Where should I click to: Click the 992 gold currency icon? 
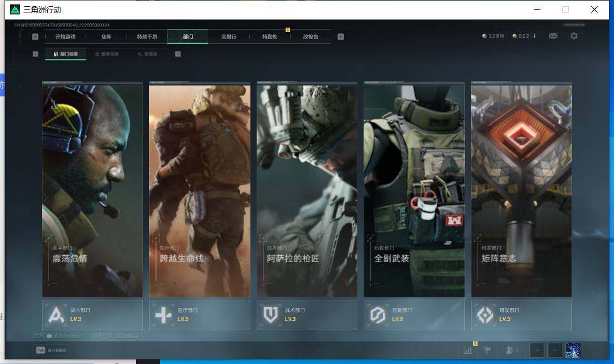[515, 36]
